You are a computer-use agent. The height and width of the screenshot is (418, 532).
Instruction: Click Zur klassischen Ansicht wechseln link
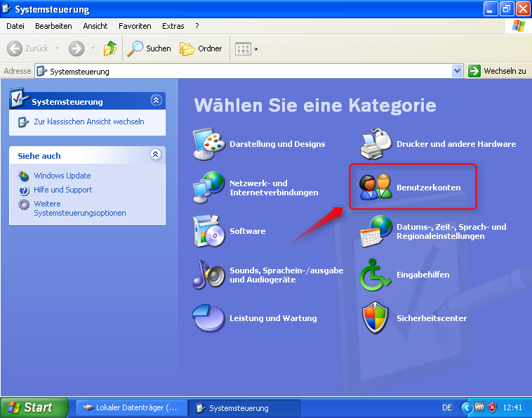tap(89, 122)
